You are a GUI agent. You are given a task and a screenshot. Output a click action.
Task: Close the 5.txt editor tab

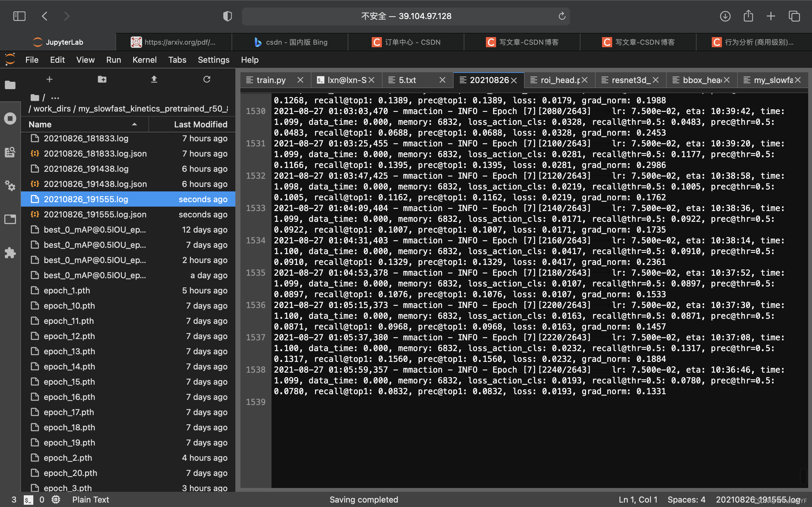(x=442, y=80)
